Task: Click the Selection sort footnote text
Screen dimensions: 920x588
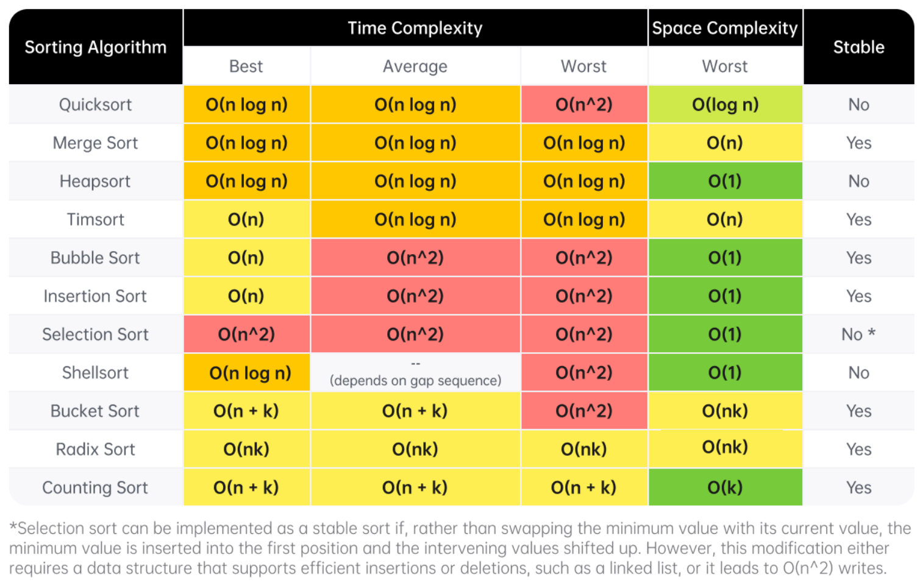Action: point(460,548)
